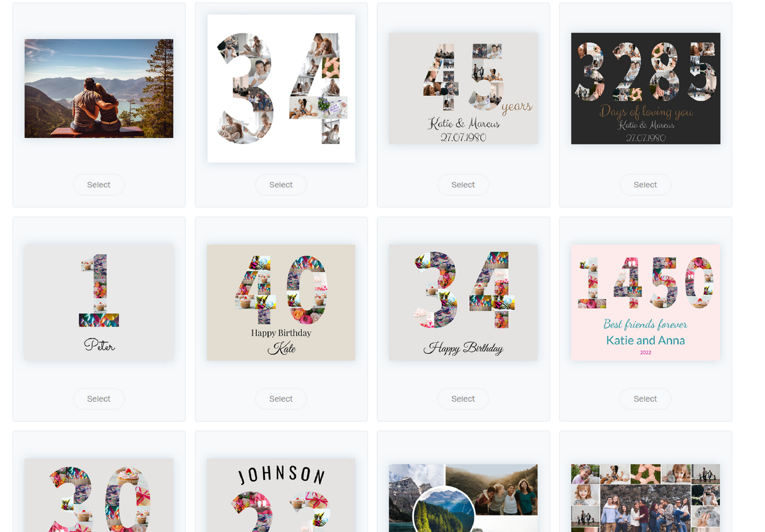Viewport: 765px width, 532px height.
Task: Open the 45 years anniversary thumbnail
Action: pyautogui.click(x=463, y=88)
